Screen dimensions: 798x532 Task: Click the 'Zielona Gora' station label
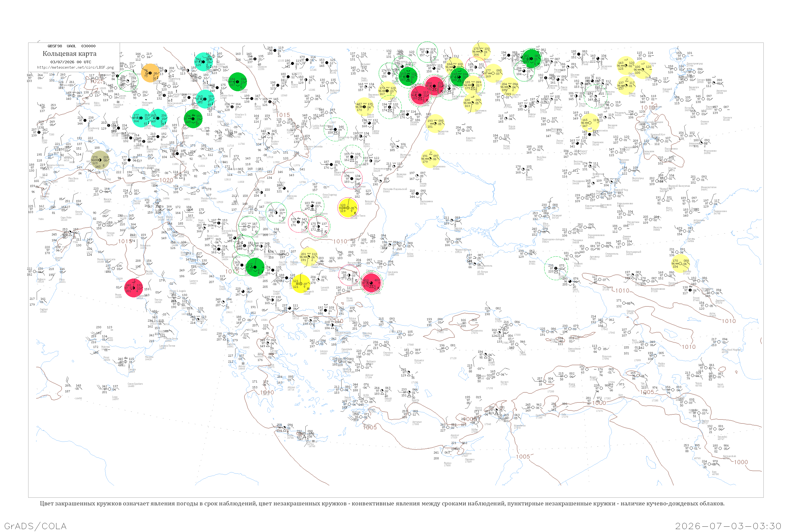click(226, 96)
